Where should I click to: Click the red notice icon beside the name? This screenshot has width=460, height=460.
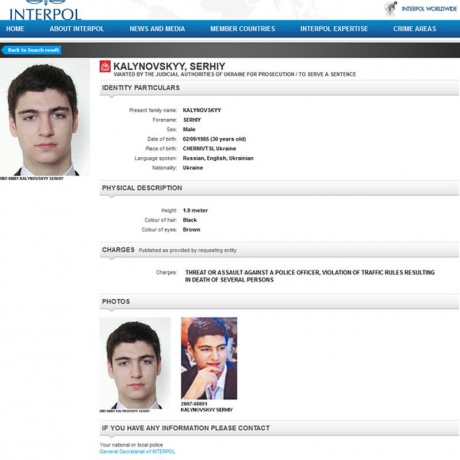point(105,66)
